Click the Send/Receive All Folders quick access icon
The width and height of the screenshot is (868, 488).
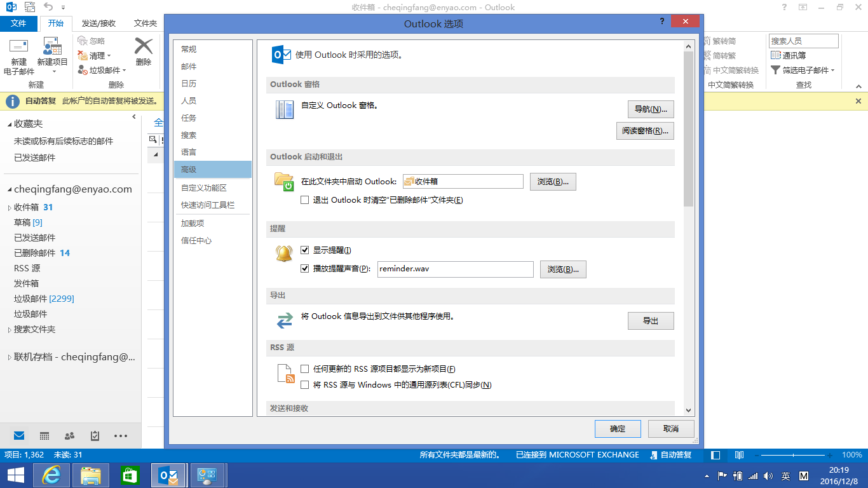pyautogui.click(x=29, y=8)
